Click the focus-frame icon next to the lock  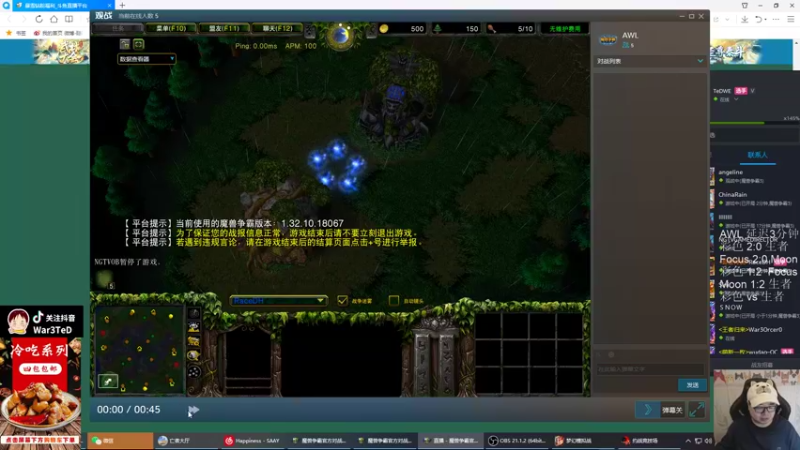138,44
